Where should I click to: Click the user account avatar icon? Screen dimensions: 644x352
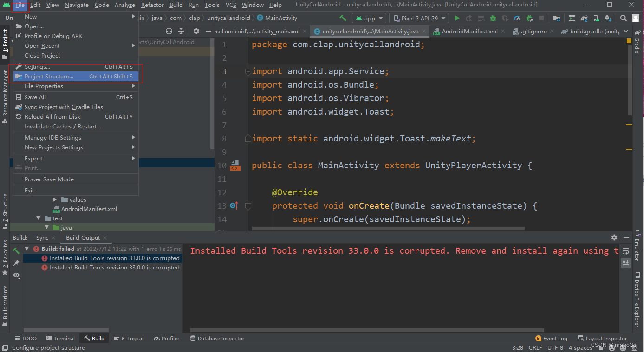coord(636,18)
